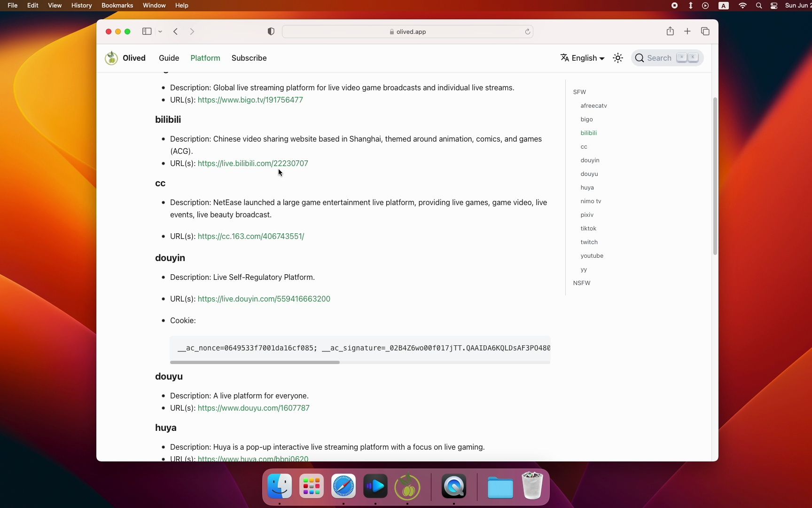Image resolution: width=812 pixels, height=508 pixels.
Task: Click the screen recording status icon in menu bar
Action: click(674, 6)
